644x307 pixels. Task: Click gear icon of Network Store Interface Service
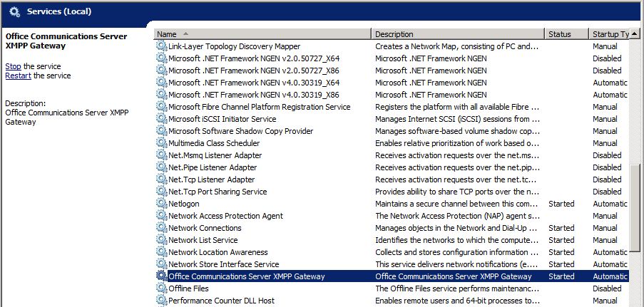(162, 264)
